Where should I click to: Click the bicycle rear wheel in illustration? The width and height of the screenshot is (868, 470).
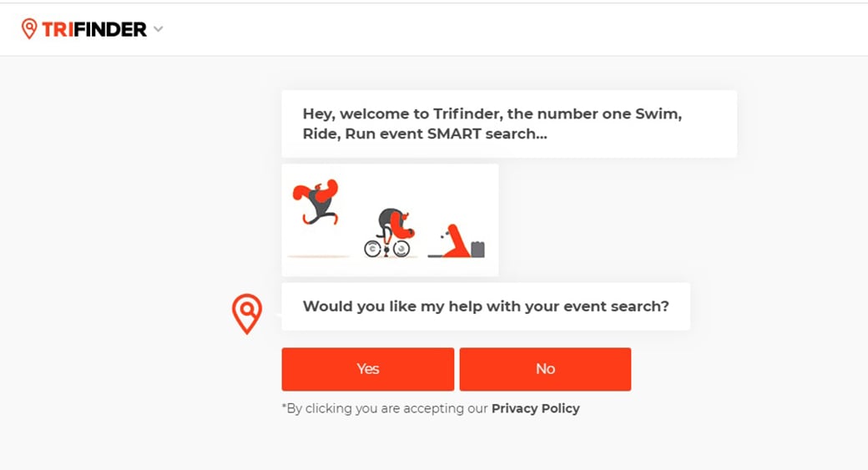click(373, 249)
